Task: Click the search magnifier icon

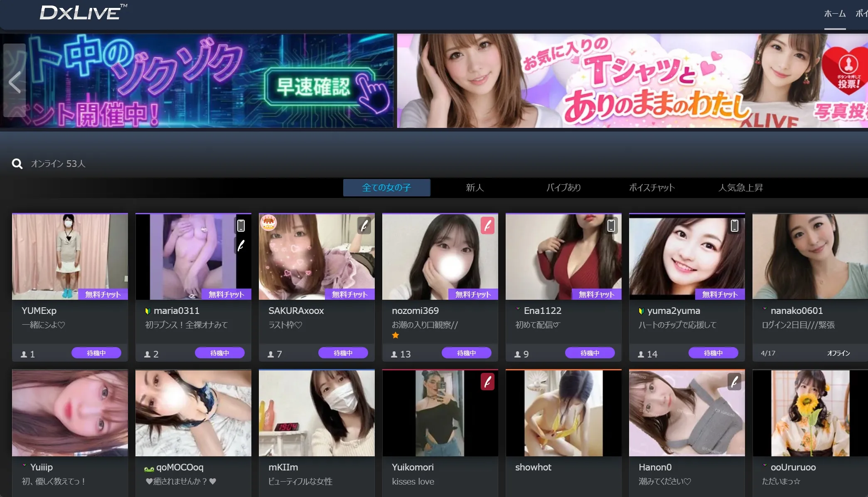Action: [x=17, y=164]
